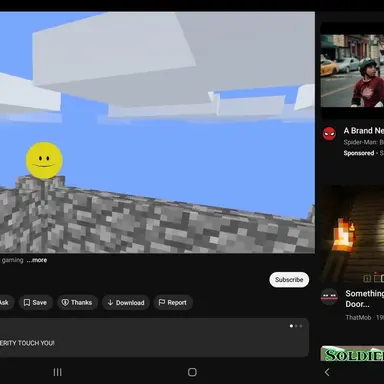This screenshot has height=384, width=384.
Task: Tap the Android back arrow icon
Action: [x=327, y=372]
